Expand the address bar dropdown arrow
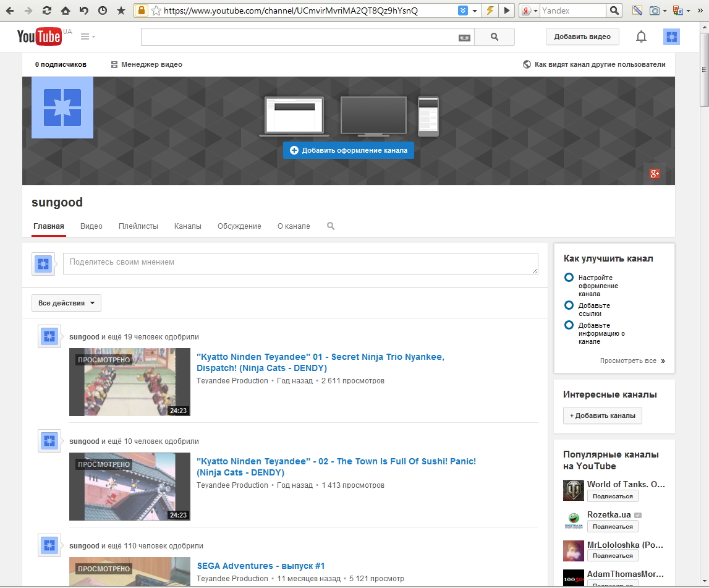Screen dimensions: 709x588 [474, 11]
